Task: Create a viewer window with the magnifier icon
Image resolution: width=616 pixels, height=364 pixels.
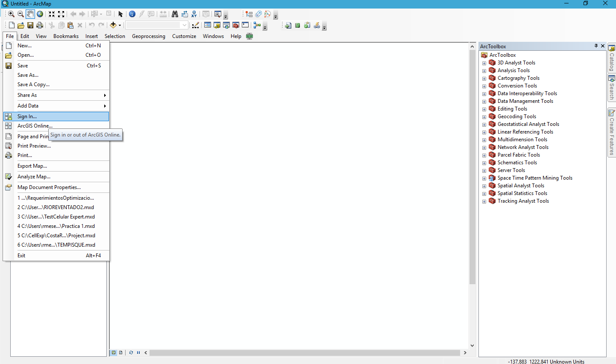Action: (217, 14)
